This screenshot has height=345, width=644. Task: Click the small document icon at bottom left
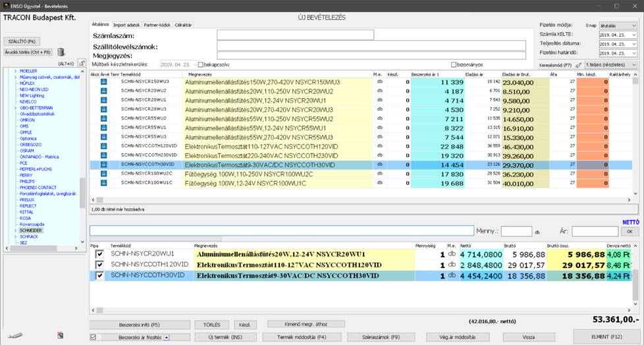coord(61,336)
